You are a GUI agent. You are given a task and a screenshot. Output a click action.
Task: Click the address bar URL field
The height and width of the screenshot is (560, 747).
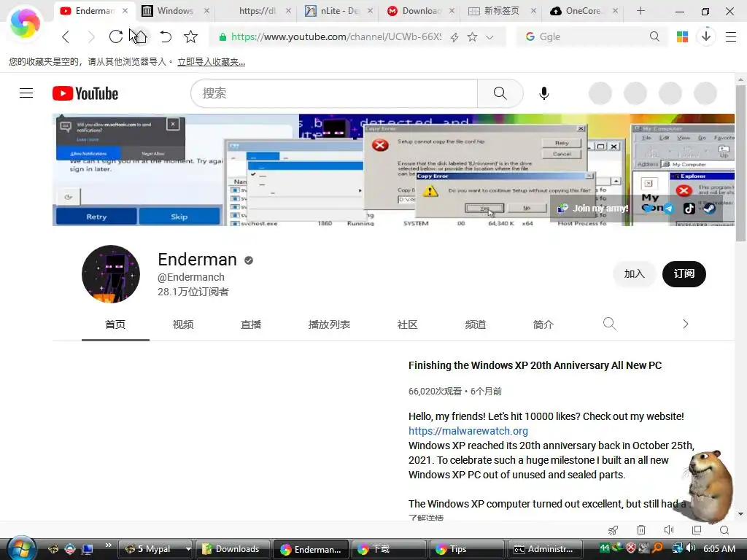336,36
